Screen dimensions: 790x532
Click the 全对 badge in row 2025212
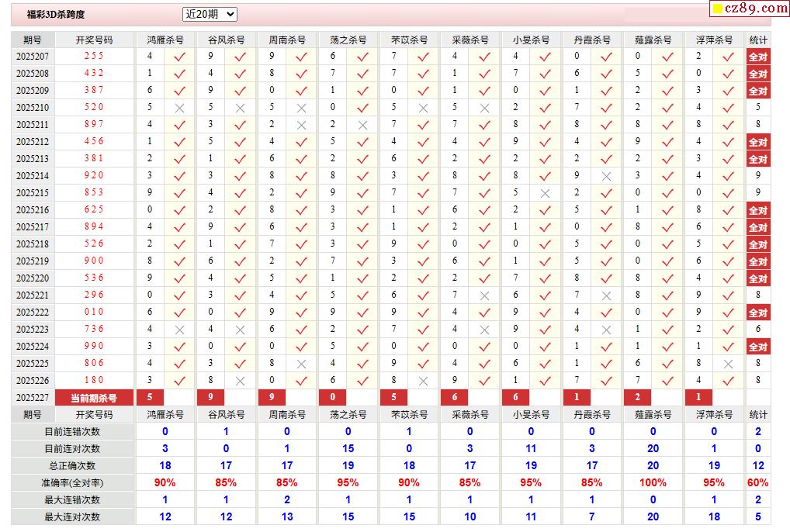(x=757, y=143)
